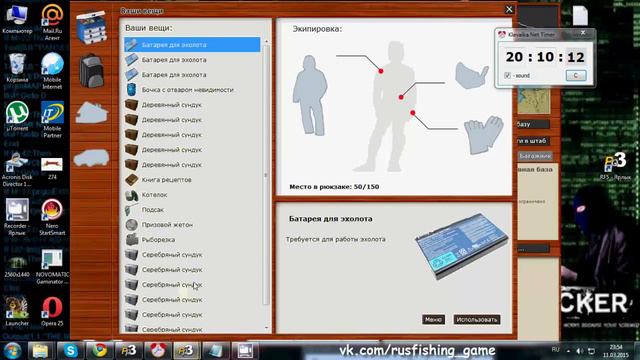640x360 pixels.
Task: Open Mobile Partner desktop shortcut
Action: click(52, 120)
